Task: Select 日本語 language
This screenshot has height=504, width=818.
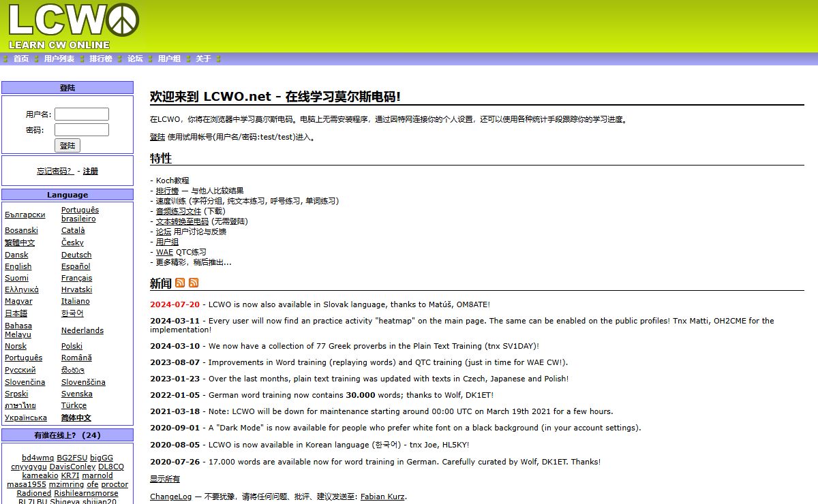Action: (16, 313)
